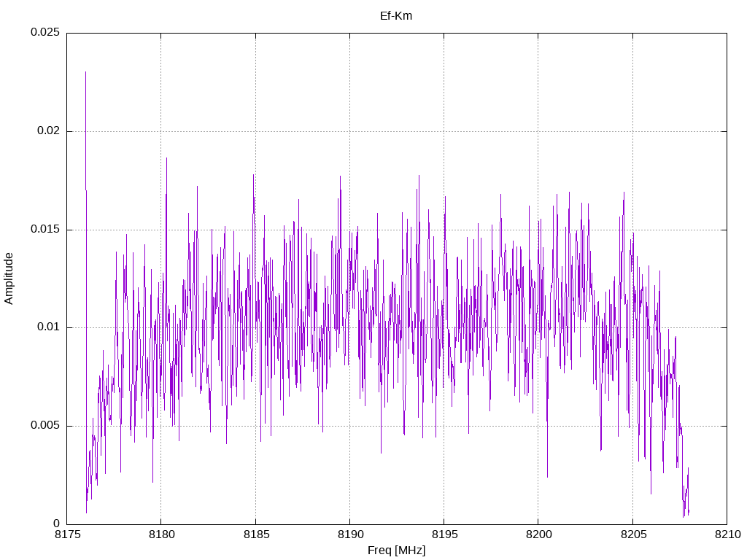Click the tallest spike near 8176 MHz
Image resolution: width=747 pixels, height=560 pixels.
point(86,131)
